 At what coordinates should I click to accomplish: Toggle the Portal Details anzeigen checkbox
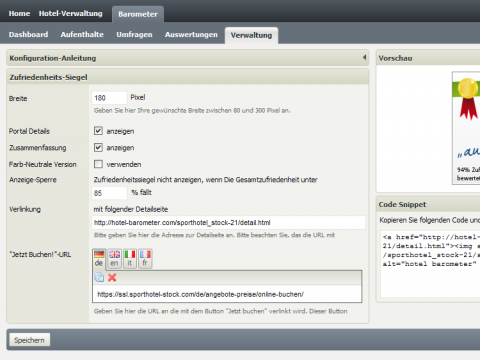(98, 131)
